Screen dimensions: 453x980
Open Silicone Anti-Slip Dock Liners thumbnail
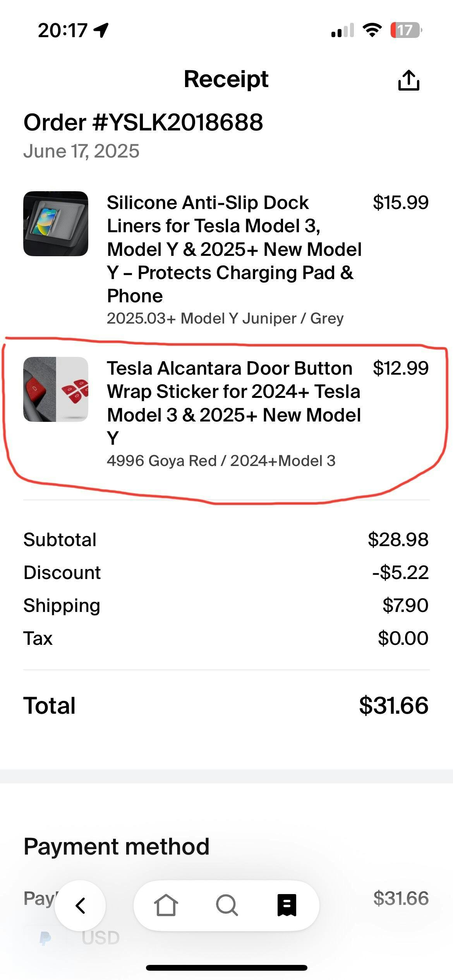point(56,224)
